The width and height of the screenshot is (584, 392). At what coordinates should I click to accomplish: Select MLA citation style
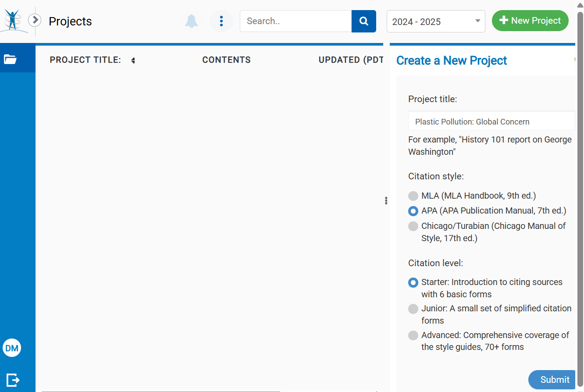pyautogui.click(x=413, y=196)
